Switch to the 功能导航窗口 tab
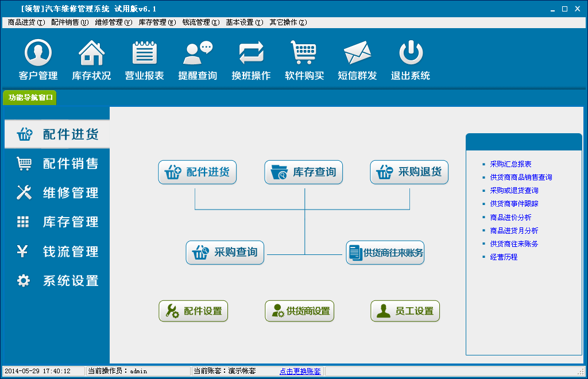588x379 pixels. pyautogui.click(x=30, y=98)
